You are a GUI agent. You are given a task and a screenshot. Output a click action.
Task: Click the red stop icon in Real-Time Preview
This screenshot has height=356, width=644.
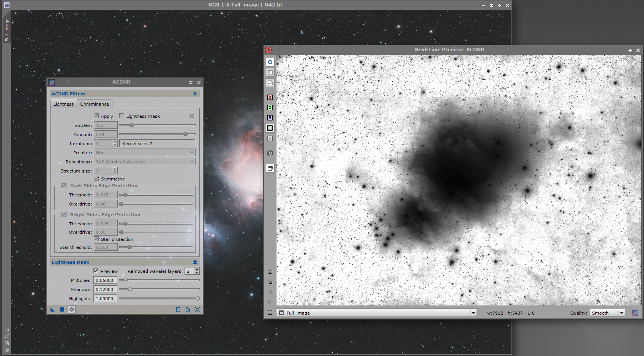[268, 50]
